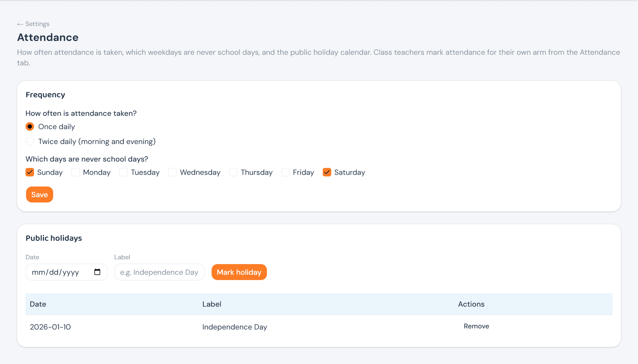
Task: Click the Public holidays heading
Action: [x=54, y=238]
